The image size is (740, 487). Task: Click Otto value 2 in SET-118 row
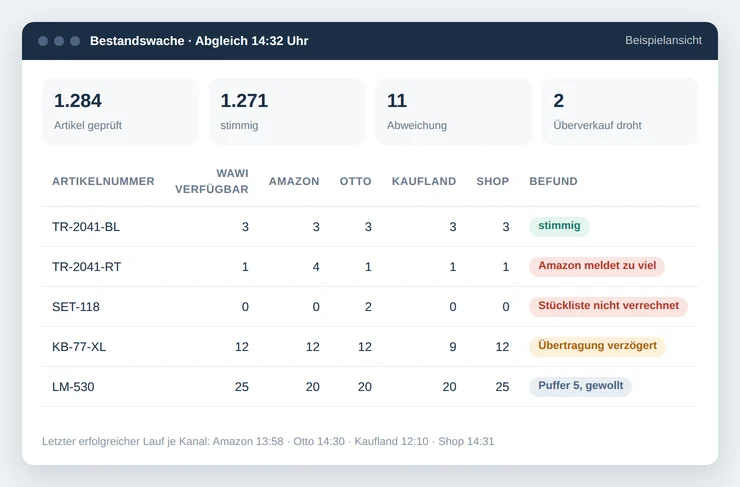tap(368, 307)
